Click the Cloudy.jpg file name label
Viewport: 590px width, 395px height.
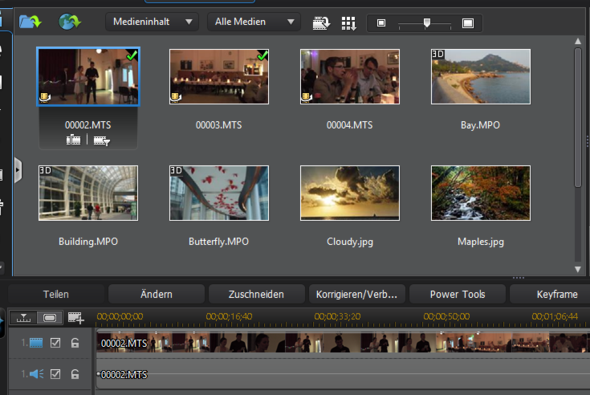pos(350,242)
